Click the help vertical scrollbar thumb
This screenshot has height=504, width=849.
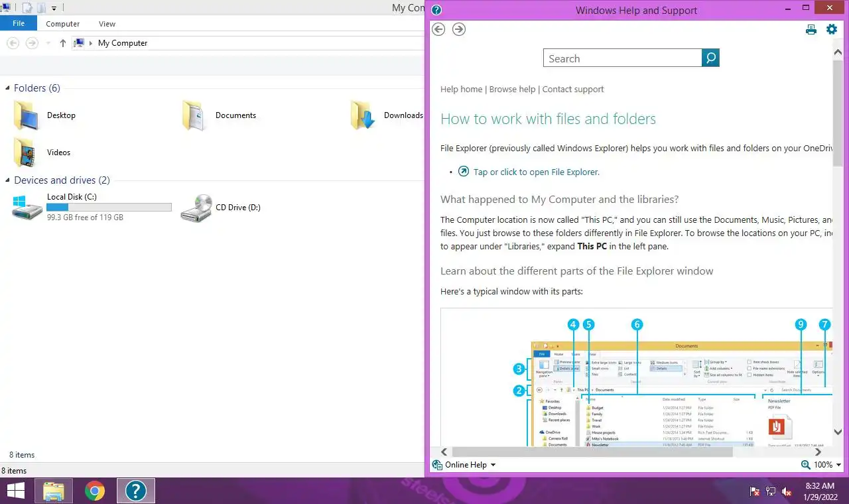click(x=838, y=113)
